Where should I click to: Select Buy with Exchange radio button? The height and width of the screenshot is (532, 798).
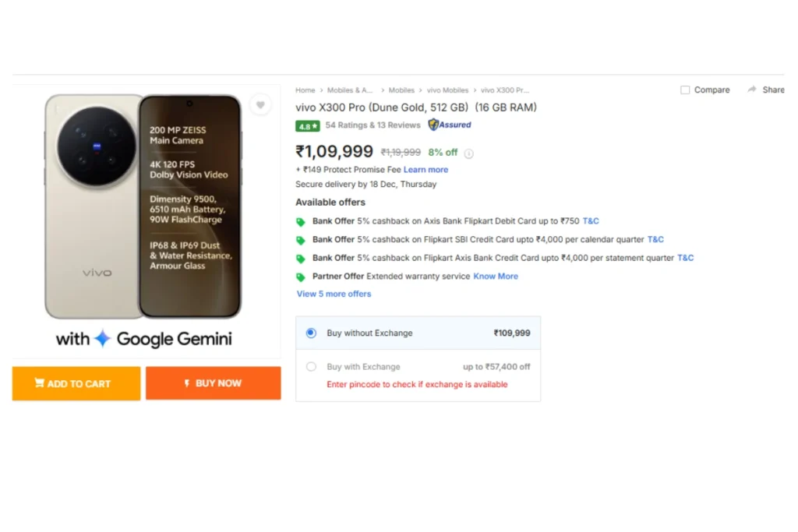[312, 367]
